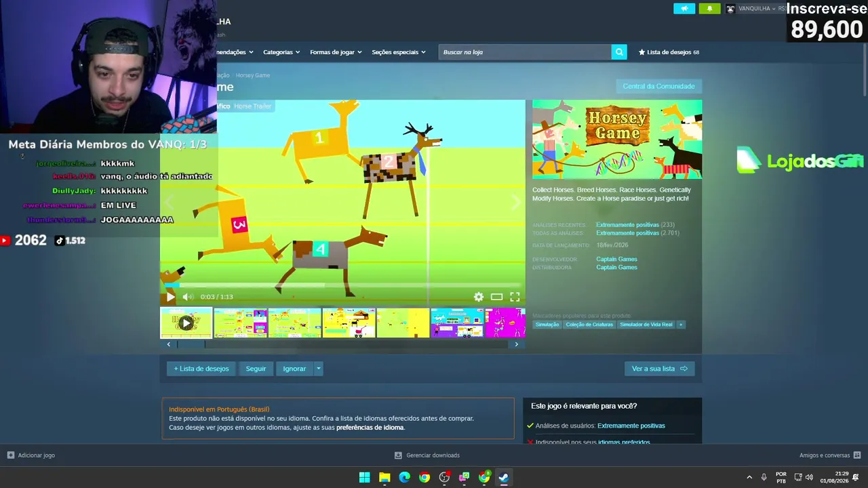Click Ver a sua lista button

point(659,369)
